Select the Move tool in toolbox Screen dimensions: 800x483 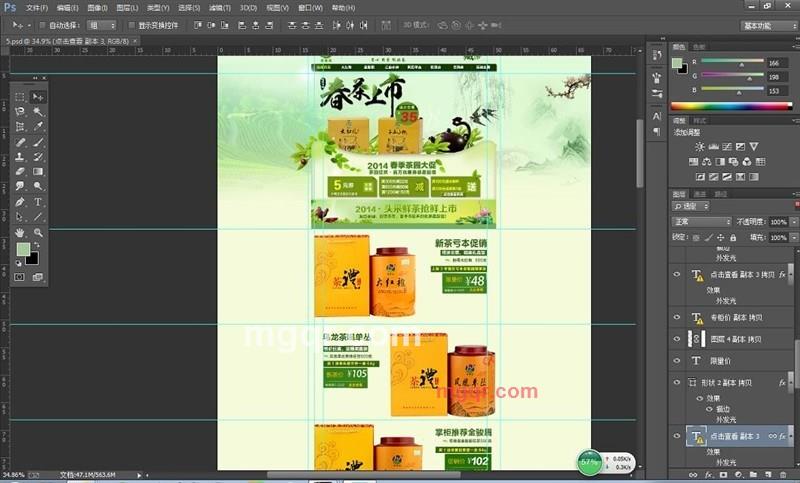tap(38, 97)
